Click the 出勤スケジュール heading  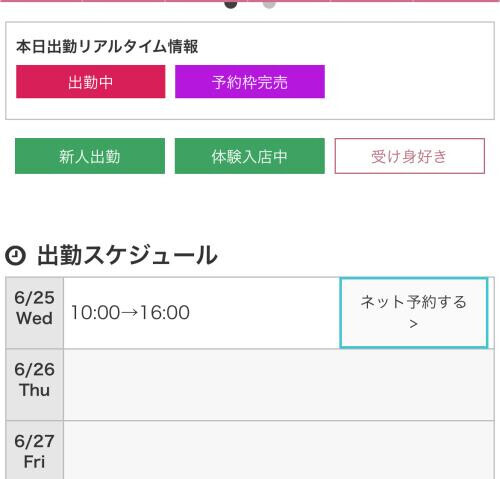[x=127, y=255]
